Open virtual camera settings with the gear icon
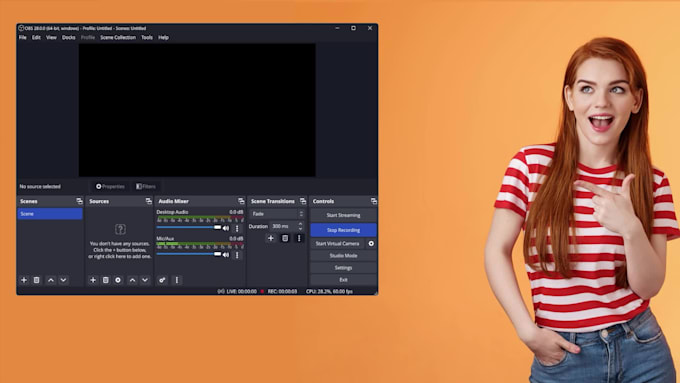The image size is (680, 383). (371, 244)
